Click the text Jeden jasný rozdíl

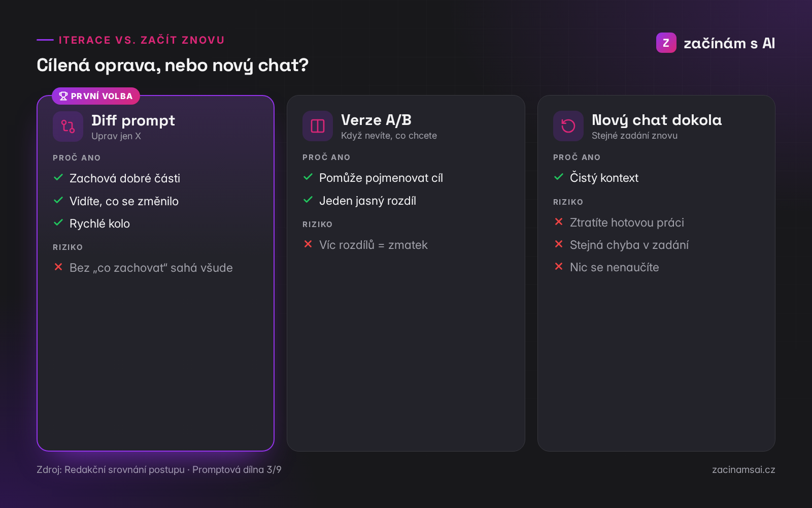367,201
